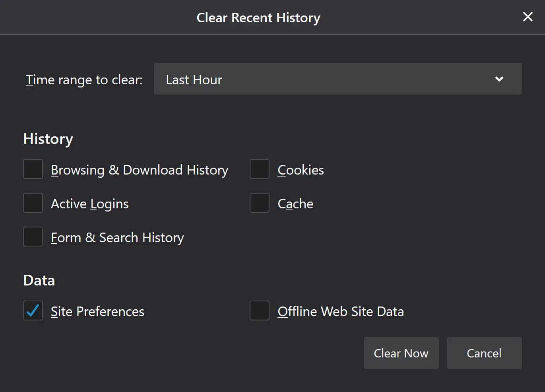
Task: Check Browsing & Download History
Action: coord(33,169)
